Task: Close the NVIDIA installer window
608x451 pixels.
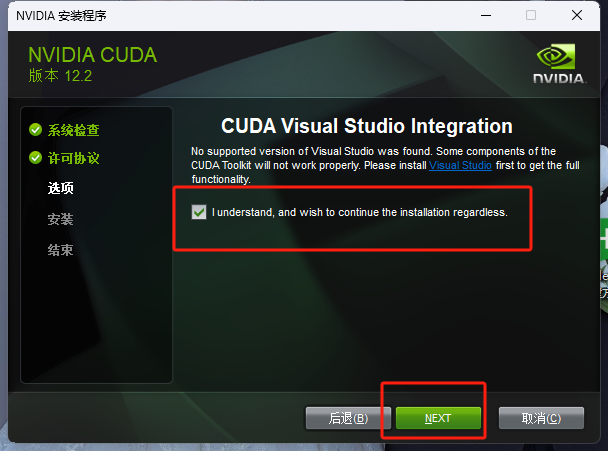Action: 577,16
